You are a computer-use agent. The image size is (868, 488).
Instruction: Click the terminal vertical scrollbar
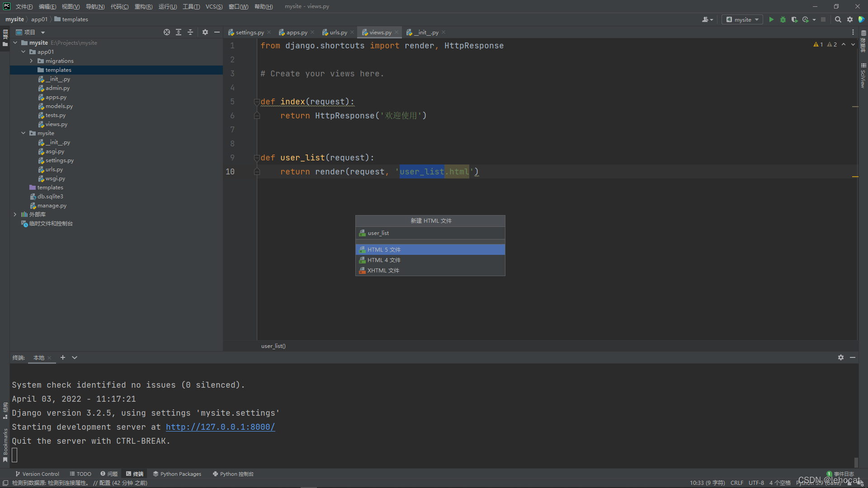pyautogui.click(x=856, y=462)
